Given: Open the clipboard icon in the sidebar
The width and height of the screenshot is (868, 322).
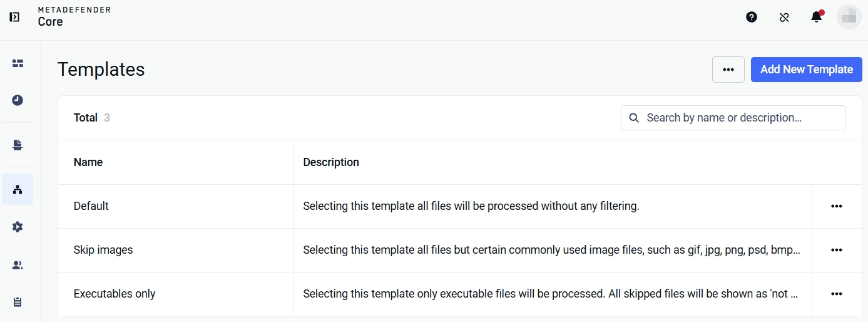Looking at the screenshot, I should tap(18, 302).
